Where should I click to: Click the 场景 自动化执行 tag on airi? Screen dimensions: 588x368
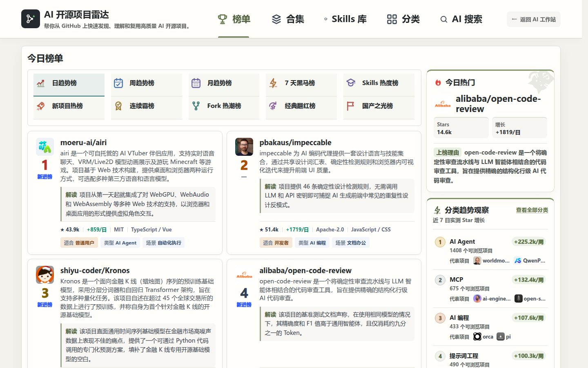tap(163, 242)
